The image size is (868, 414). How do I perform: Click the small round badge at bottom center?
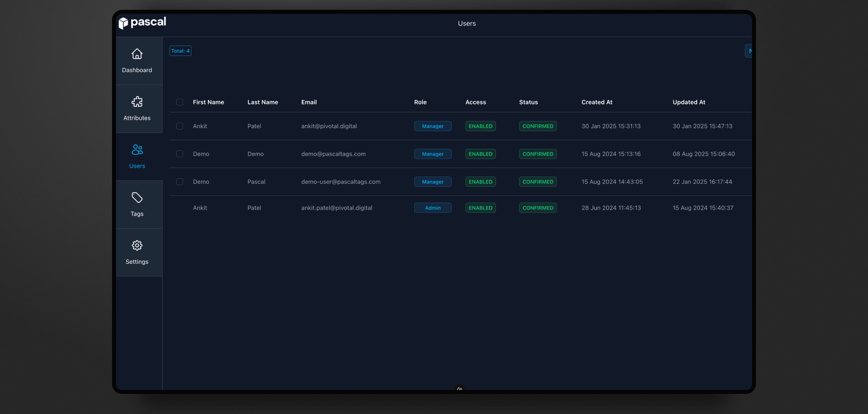459,389
